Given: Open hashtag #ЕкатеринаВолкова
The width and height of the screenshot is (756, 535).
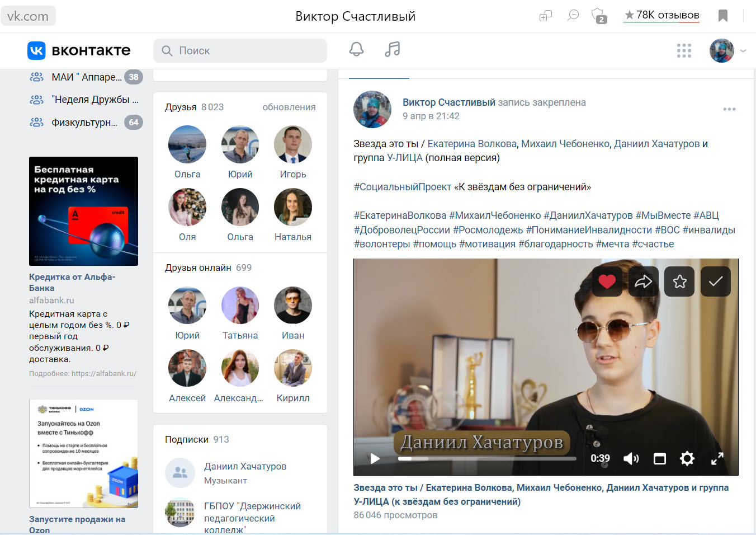Looking at the screenshot, I should point(400,215).
